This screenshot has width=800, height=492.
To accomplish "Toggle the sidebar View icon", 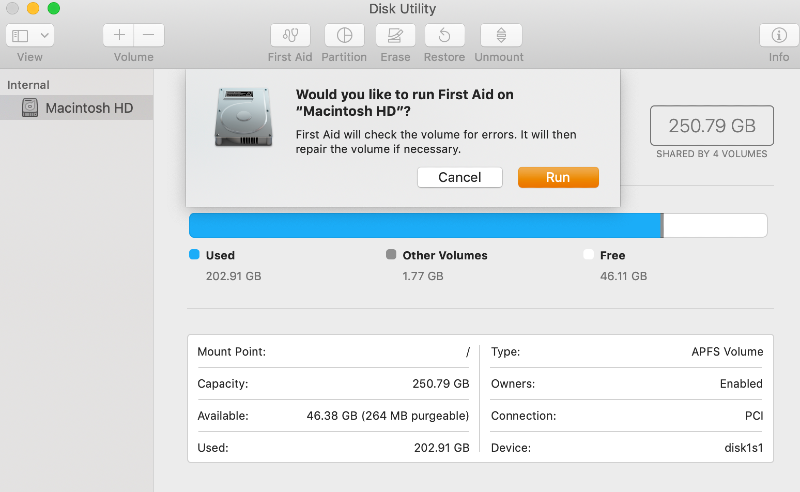I will 20,36.
